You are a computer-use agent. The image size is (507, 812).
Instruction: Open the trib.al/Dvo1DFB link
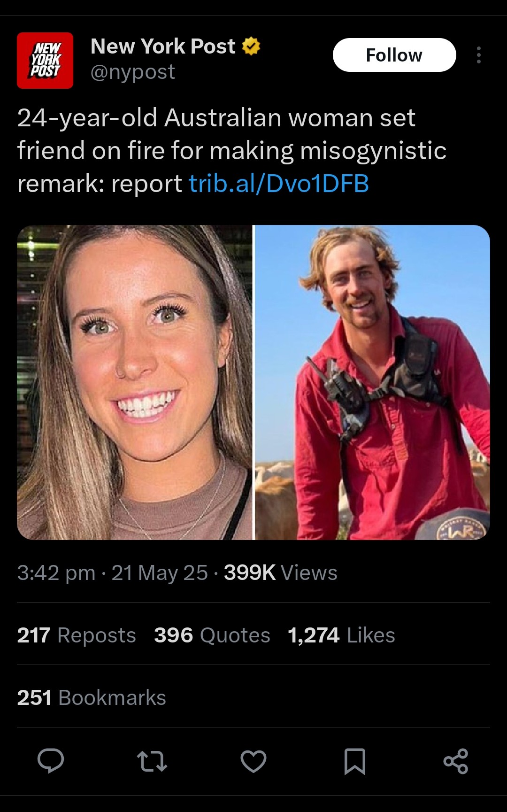pos(279,183)
